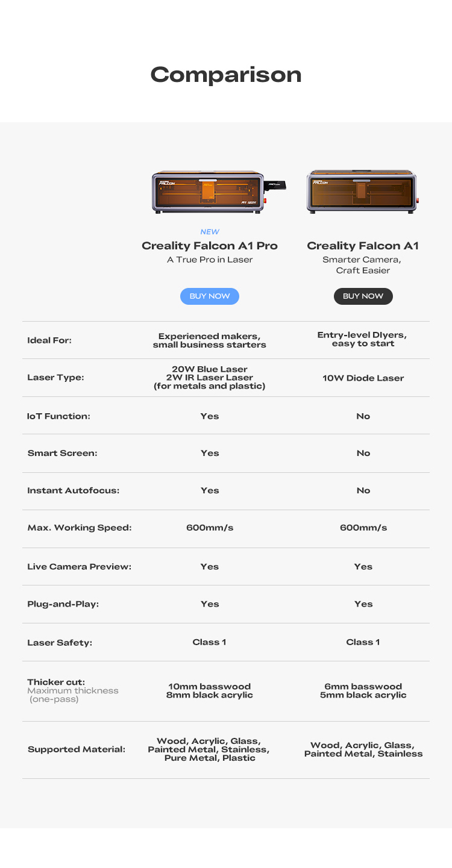Click the Live Camera Preview label
Viewport: 452px width, 868px height.
coord(79,567)
